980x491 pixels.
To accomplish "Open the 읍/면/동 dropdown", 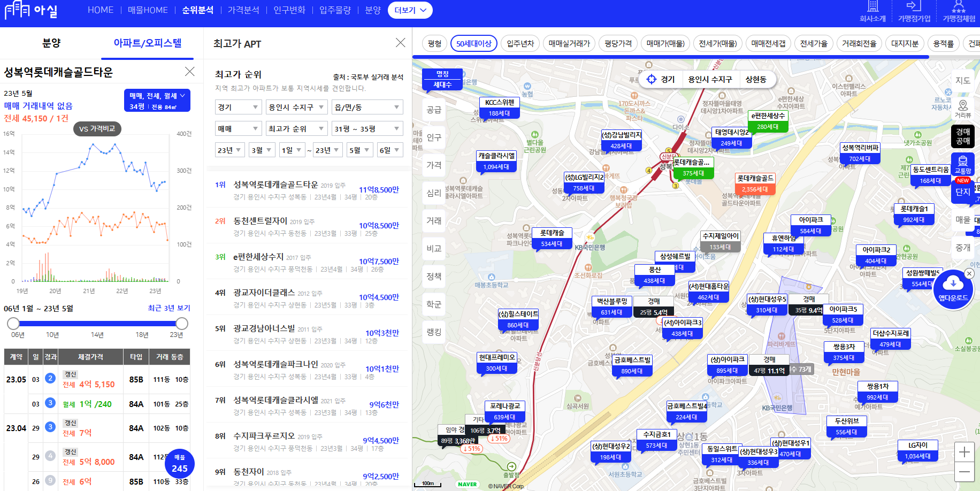I will pos(367,107).
